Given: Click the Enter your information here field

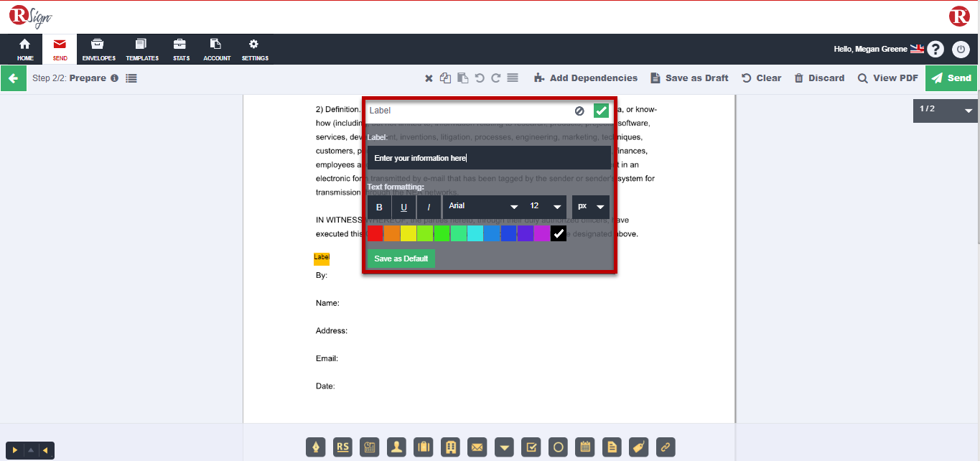Looking at the screenshot, I should click(x=488, y=157).
